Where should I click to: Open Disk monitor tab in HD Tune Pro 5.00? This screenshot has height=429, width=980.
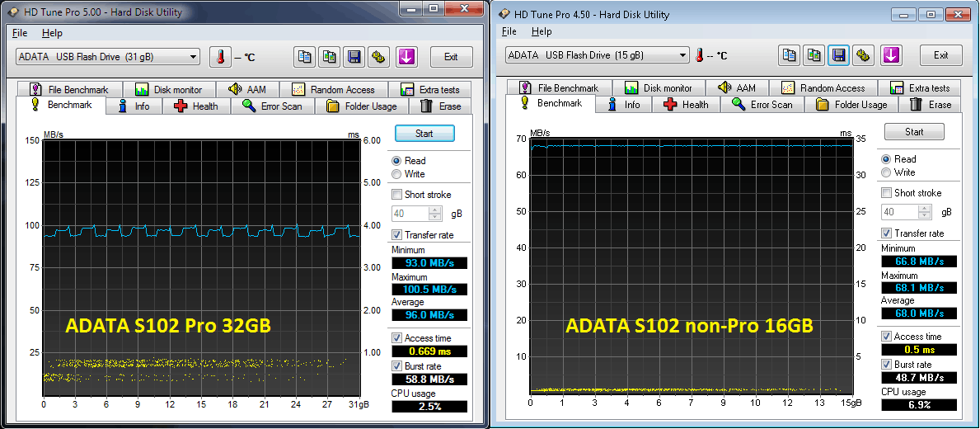click(169, 89)
